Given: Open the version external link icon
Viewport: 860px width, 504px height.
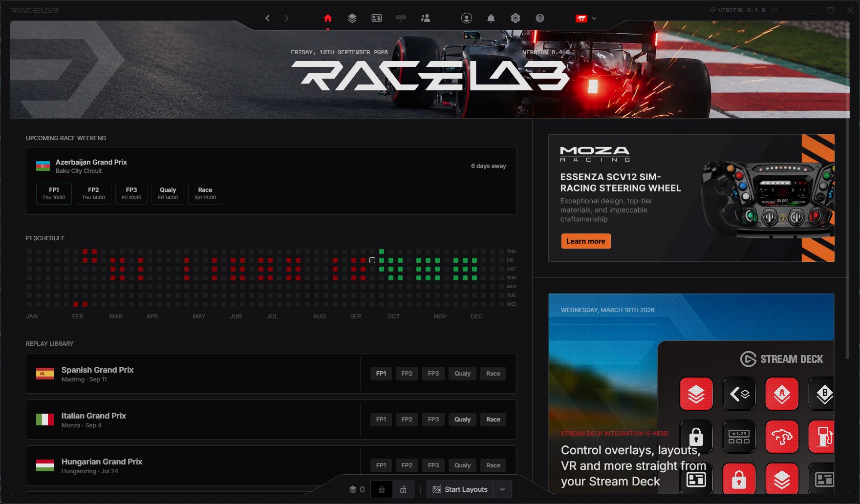Looking at the screenshot, I should pos(774,10).
